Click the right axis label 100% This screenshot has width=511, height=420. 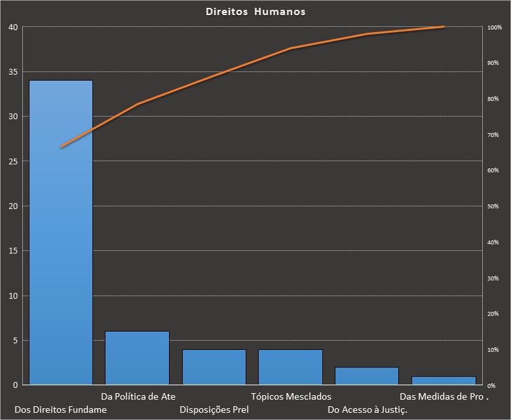(495, 28)
